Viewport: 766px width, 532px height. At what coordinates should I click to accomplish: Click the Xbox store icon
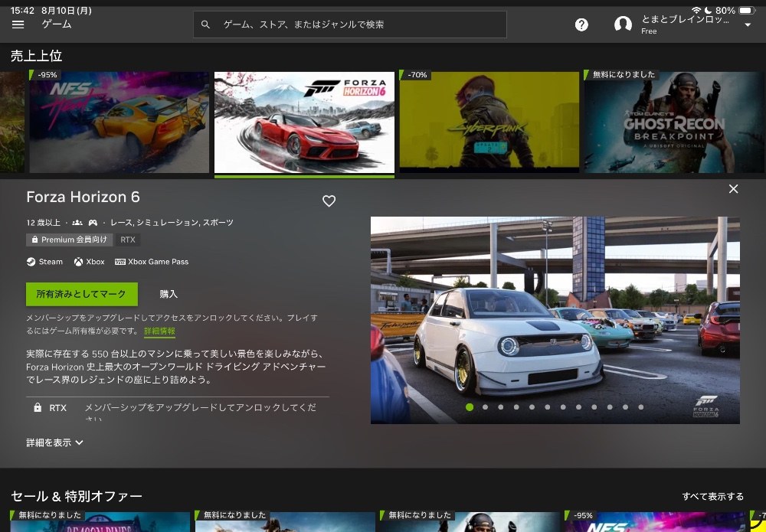[x=78, y=262]
